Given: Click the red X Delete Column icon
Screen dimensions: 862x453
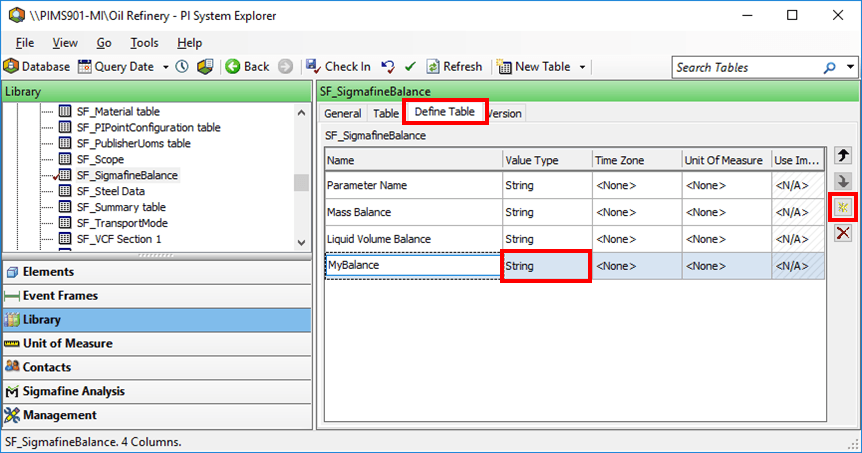Looking at the screenshot, I should [x=843, y=233].
